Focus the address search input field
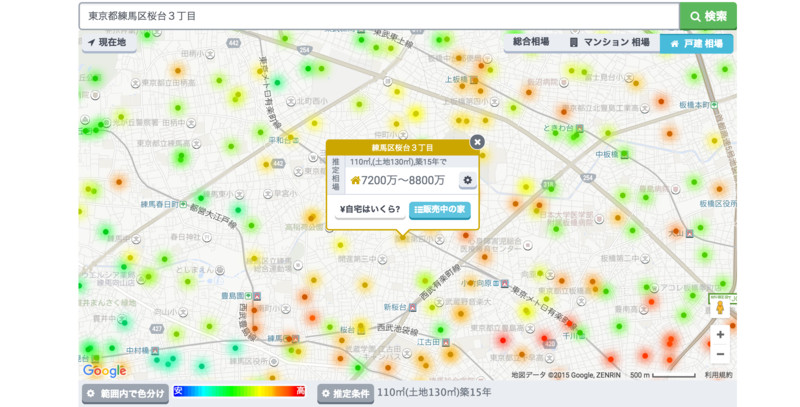 [x=378, y=16]
